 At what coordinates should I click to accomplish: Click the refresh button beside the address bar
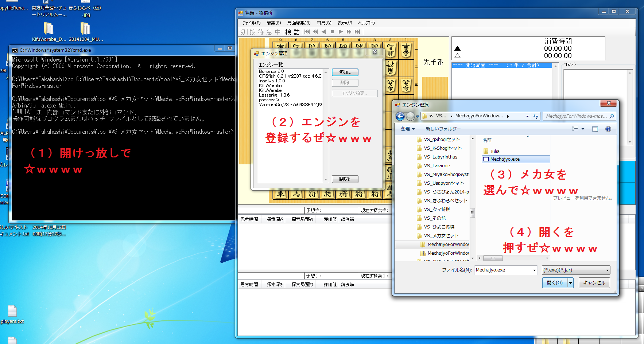click(x=535, y=116)
